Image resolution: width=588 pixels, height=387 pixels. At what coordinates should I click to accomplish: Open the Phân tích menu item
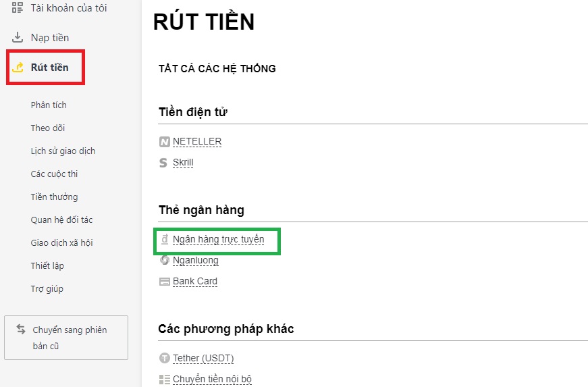pos(49,105)
